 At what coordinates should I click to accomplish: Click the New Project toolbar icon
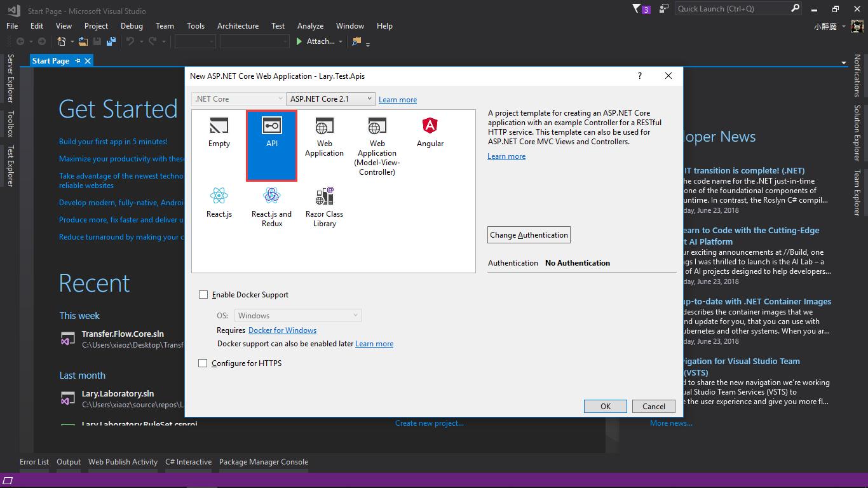62,41
